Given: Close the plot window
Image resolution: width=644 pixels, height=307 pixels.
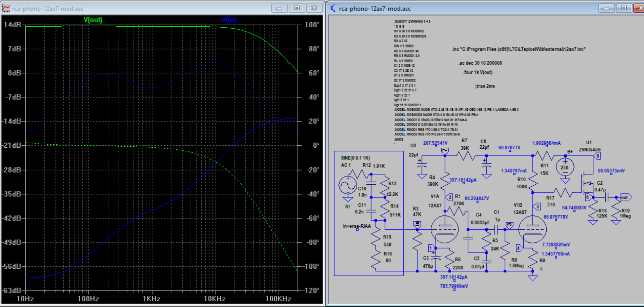Looking at the screenshot, I should (314, 8).
